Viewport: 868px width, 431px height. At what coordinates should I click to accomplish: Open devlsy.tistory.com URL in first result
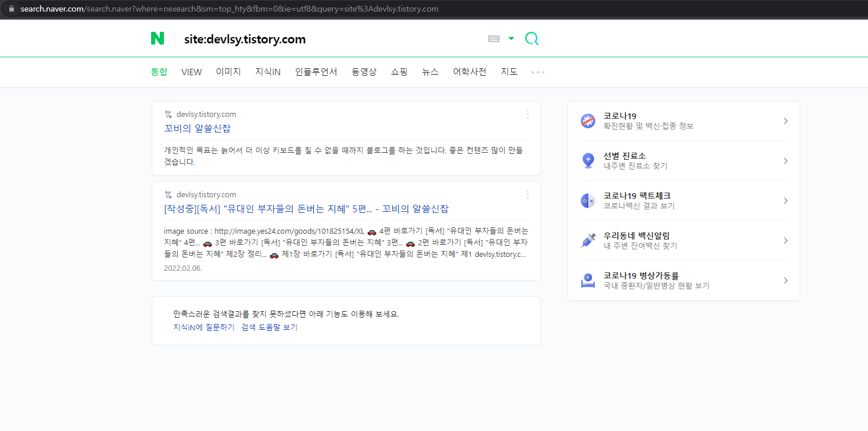206,114
